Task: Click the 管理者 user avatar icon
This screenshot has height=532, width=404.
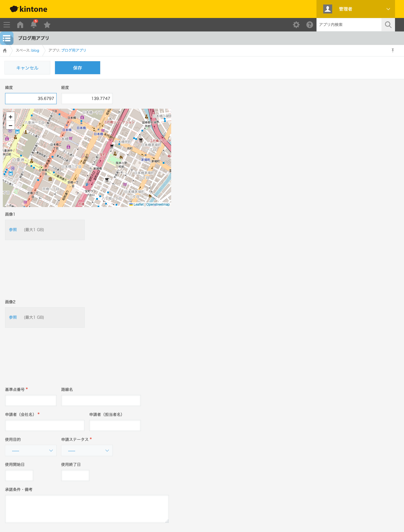Action: tap(328, 9)
